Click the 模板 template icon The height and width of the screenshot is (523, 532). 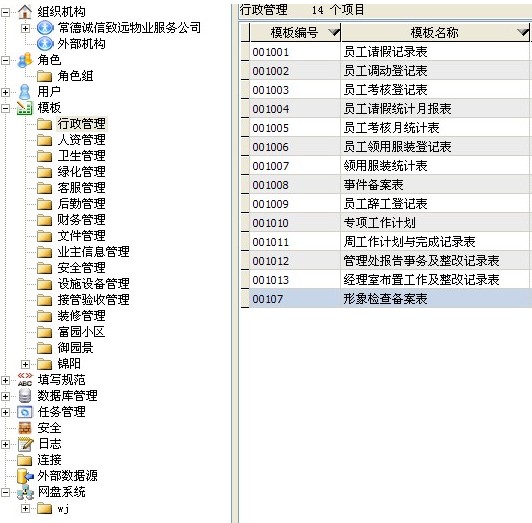tap(25, 108)
